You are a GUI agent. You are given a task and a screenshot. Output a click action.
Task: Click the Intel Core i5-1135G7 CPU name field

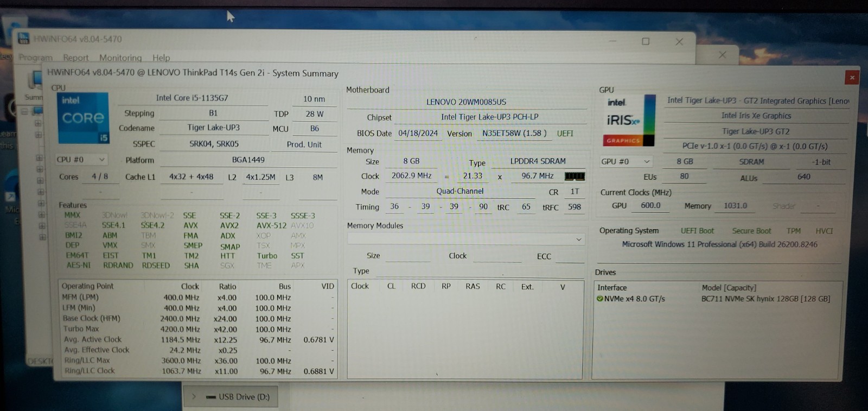point(192,98)
